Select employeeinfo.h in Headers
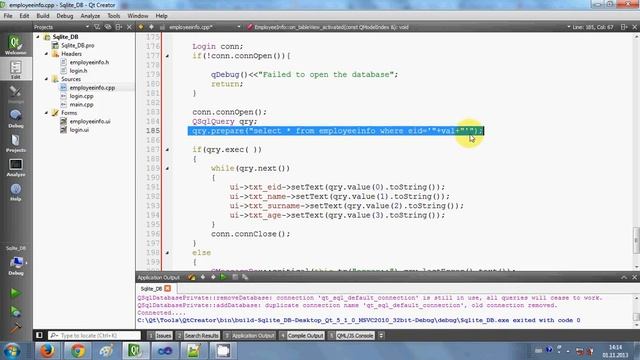The image size is (640, 360). (x=89, y=62)
